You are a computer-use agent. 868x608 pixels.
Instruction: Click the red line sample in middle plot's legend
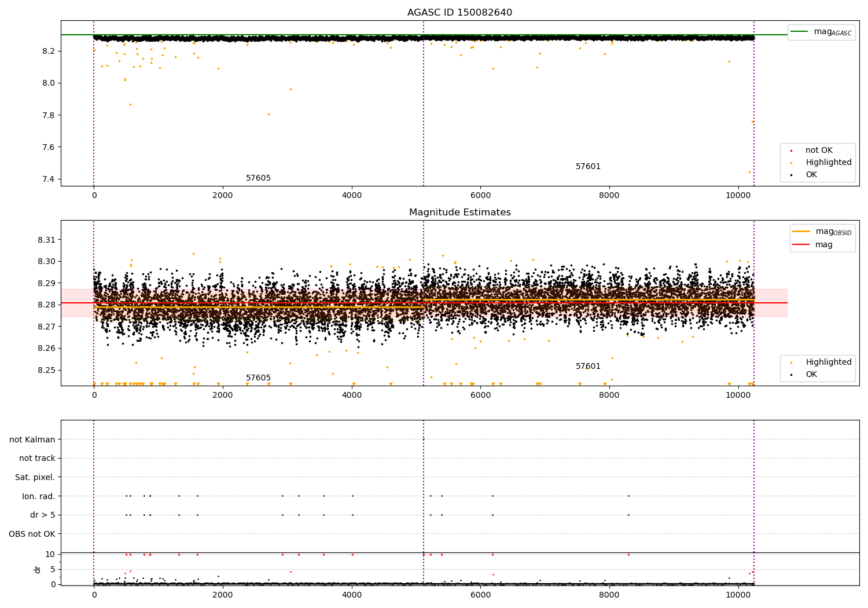801,245
